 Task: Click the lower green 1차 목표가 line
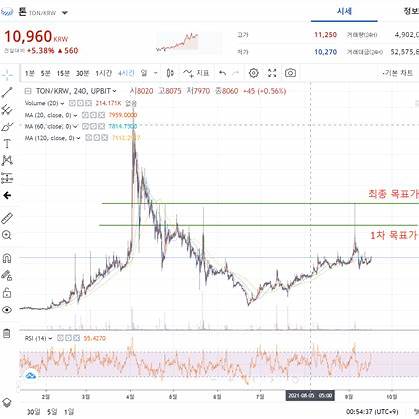tap(258, 225)
